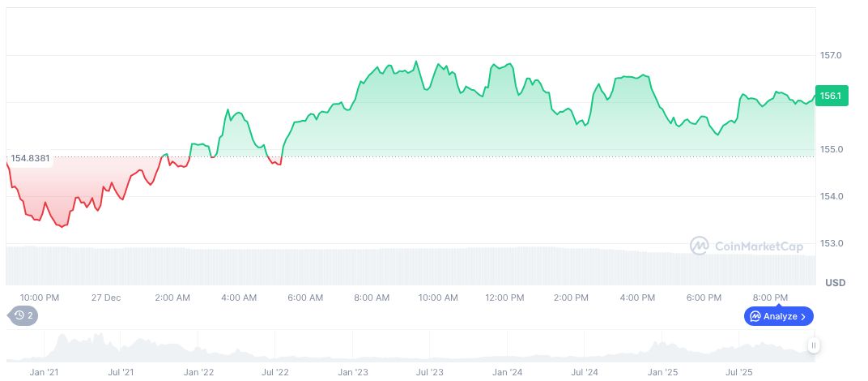The height and width of the screenshot is (381, 868).
Task: Select Jan '24 on the overview timeline
Action: (508, 372)
